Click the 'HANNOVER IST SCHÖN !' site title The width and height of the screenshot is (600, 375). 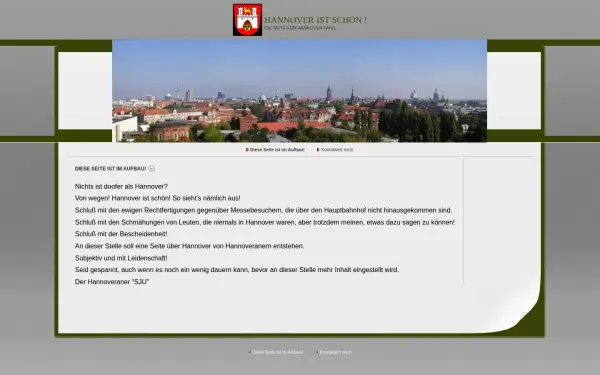click(x=315, y=20)
